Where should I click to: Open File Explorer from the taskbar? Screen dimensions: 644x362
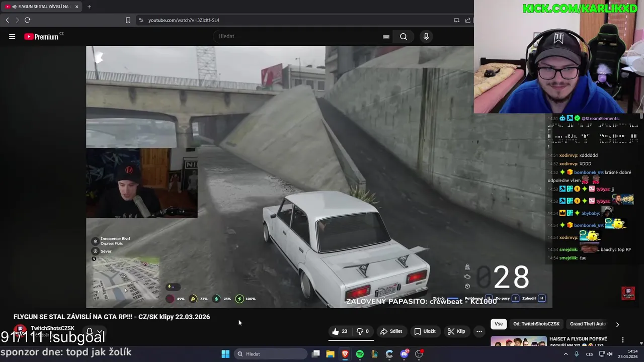tap(331, 354)
